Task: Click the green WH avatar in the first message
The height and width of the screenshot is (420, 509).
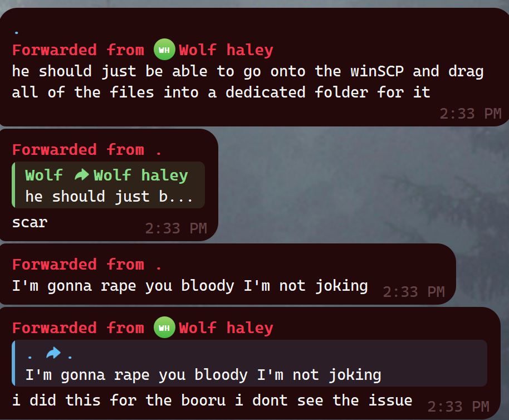Action: point(164,50)
